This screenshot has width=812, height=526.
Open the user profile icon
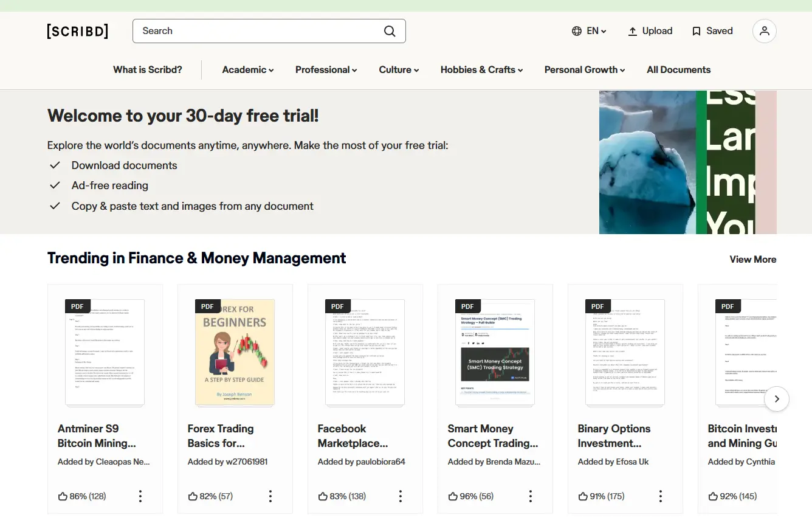[x=765, y=31]
